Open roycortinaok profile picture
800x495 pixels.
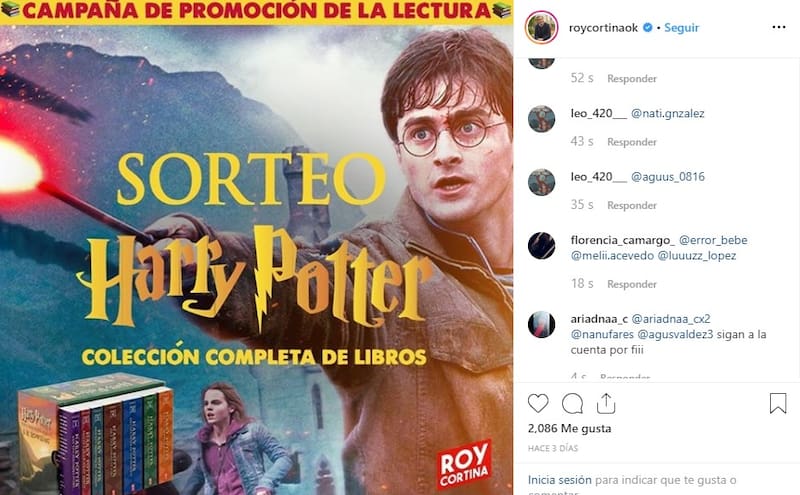pyautogui.click(x=541, y=28)
